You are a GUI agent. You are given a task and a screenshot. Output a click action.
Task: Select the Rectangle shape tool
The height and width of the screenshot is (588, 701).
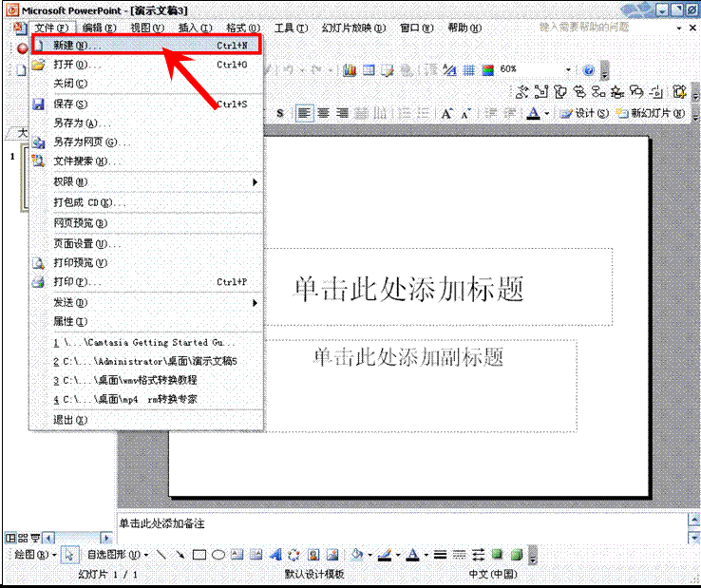click(199, 555)
